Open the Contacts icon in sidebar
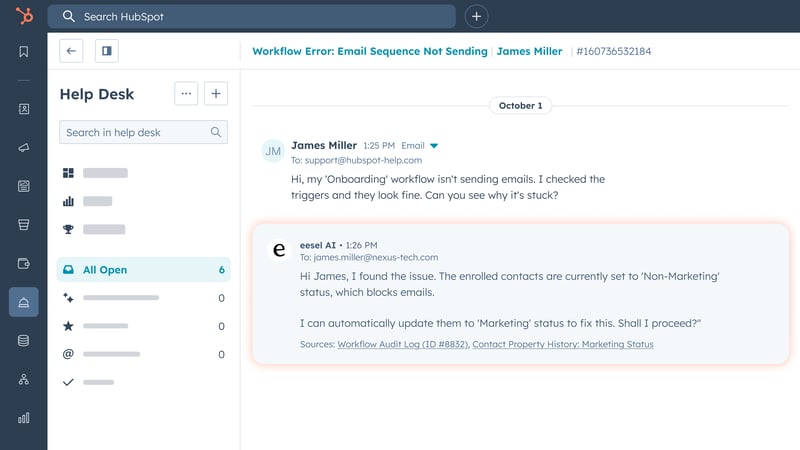This screenshot has height=450, width=800. point(23,109)
